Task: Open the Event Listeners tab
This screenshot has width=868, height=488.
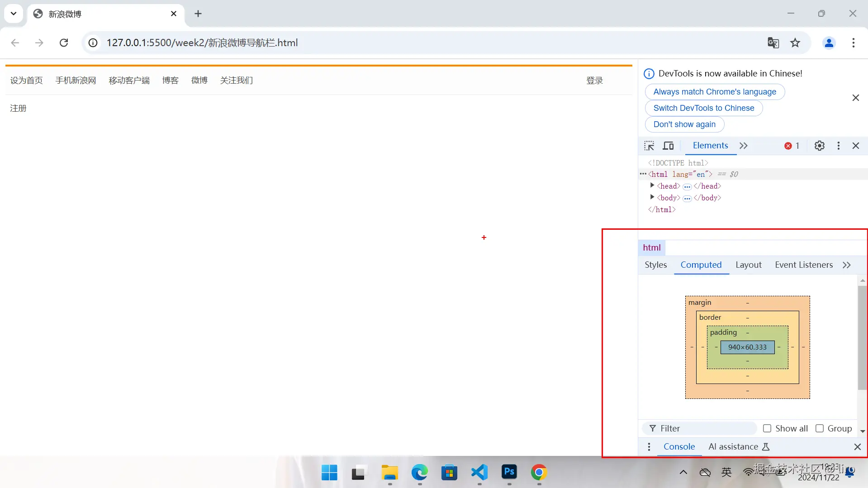Action: tap(803, 265)
